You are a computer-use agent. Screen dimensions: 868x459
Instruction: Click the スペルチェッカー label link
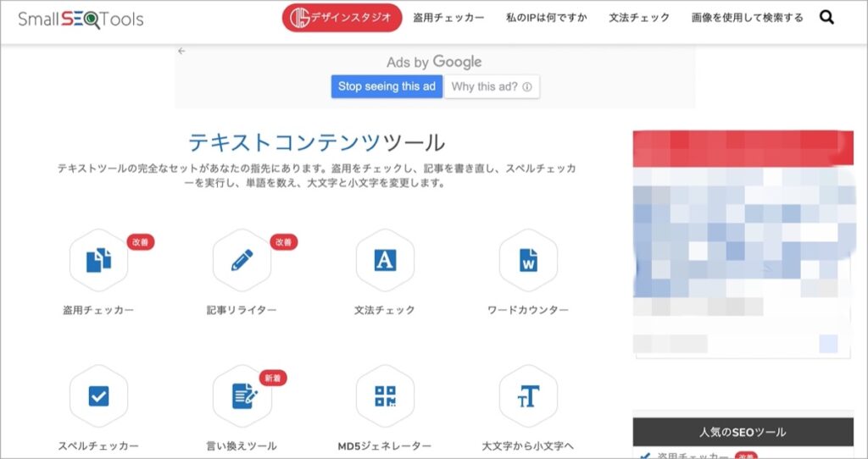98,445
